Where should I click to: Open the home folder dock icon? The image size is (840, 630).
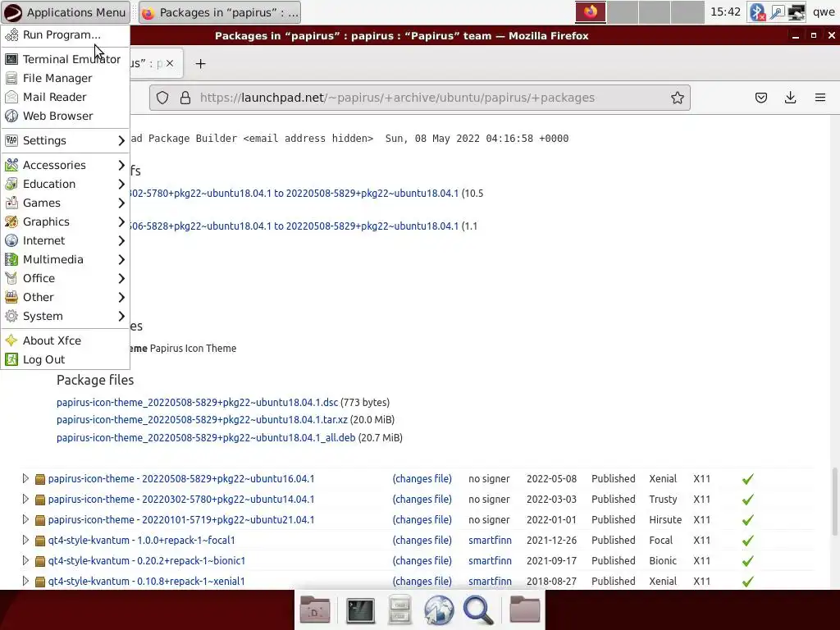tap(315, 609)
